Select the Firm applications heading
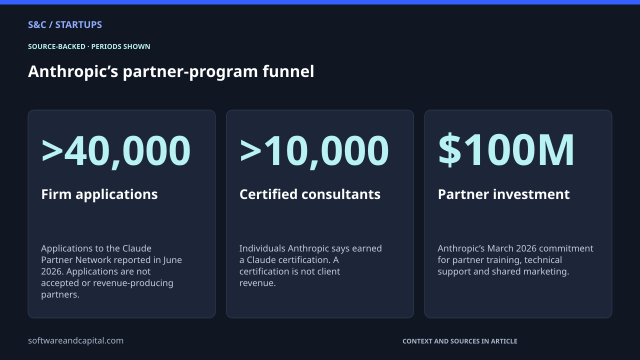This screenshot has width=640, height=360. pos(99,194)
